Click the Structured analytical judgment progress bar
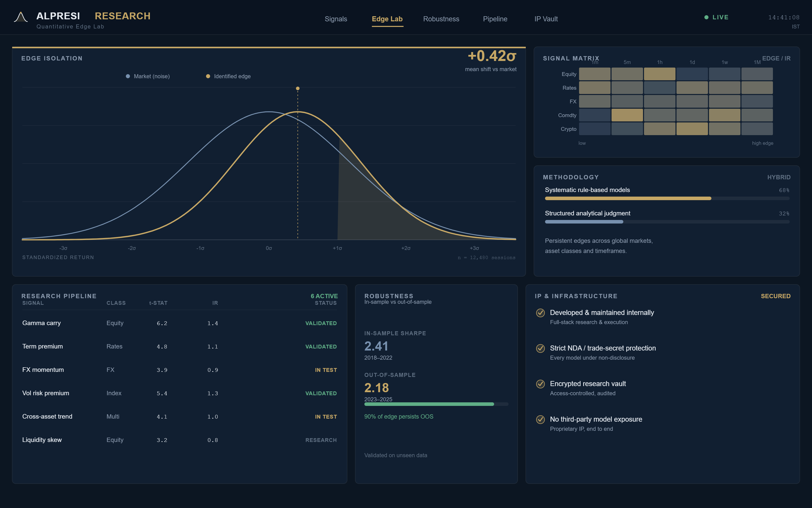The image size is (812, 508). (x=667, y=222)
